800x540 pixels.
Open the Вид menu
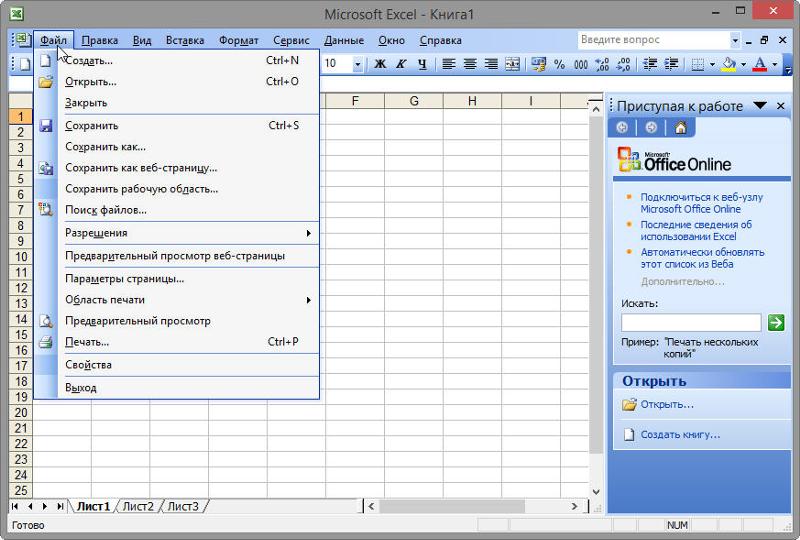point(142,40)
